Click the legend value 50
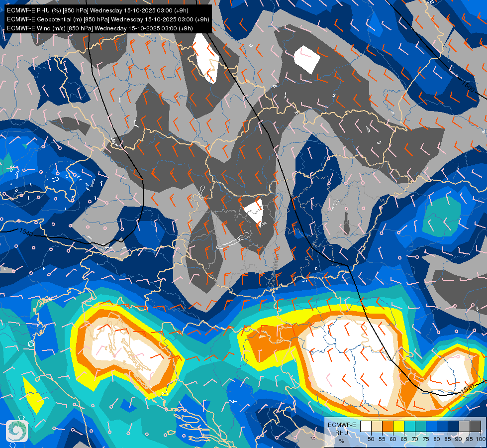487x448 pixels. (x=371, y=439)
